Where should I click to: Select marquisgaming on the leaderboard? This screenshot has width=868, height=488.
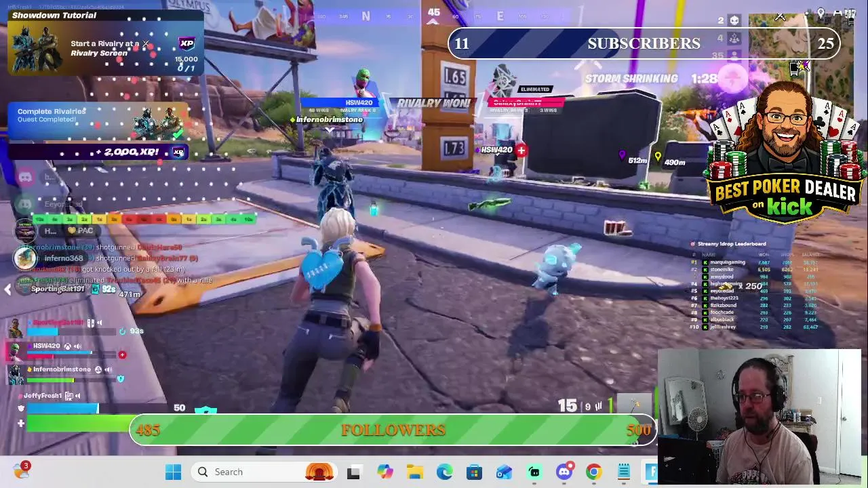click(728, 262)
